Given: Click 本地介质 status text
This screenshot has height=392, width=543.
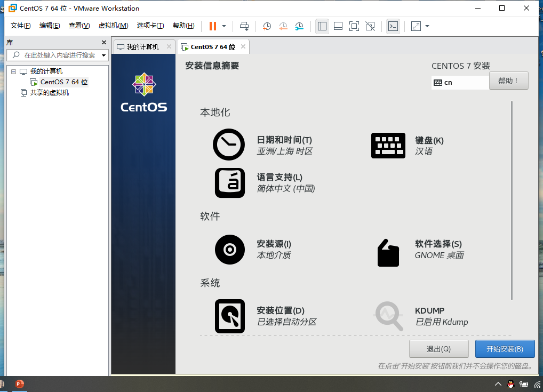Looking at the screenshot, I should (274, 255).
